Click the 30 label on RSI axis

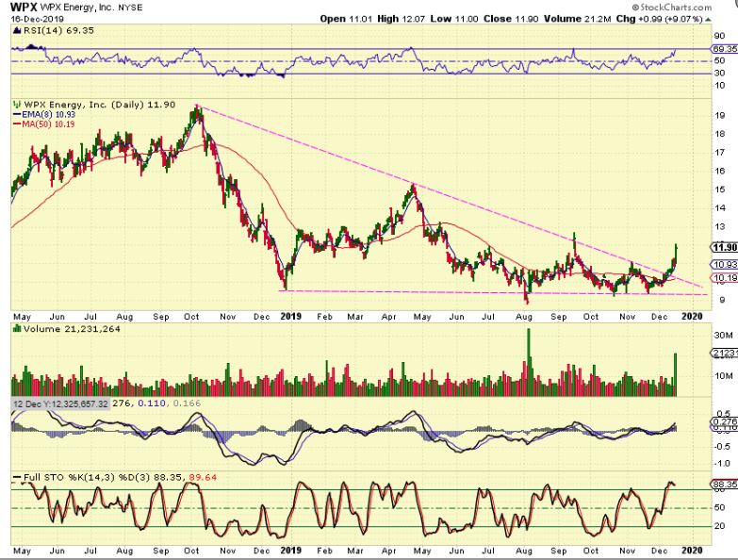point(719,74)
